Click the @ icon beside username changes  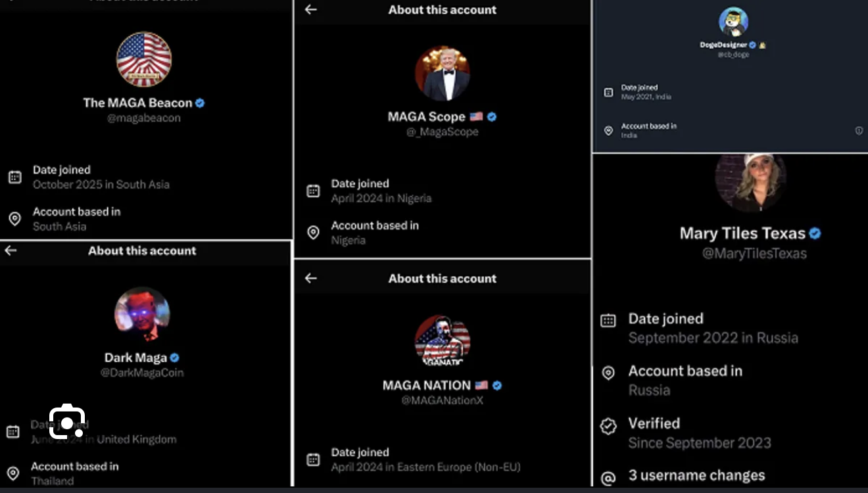(x=608, y=478)
